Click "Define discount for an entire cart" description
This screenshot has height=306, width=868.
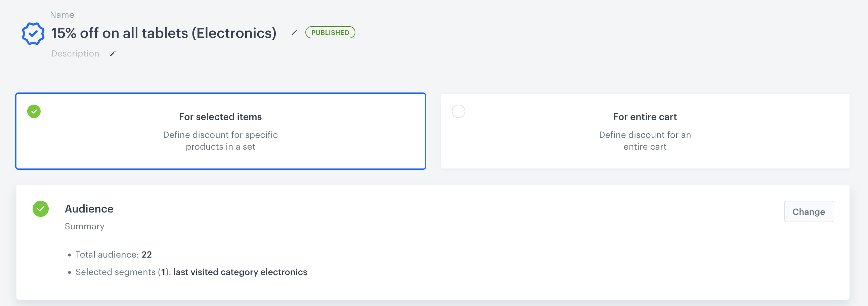pyautogui.click(x=645, y=141)
